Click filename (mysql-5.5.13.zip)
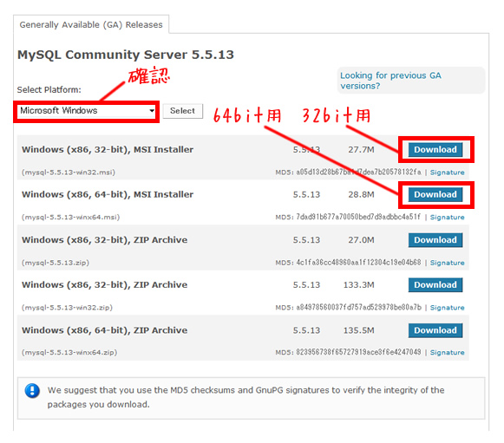 56,263
